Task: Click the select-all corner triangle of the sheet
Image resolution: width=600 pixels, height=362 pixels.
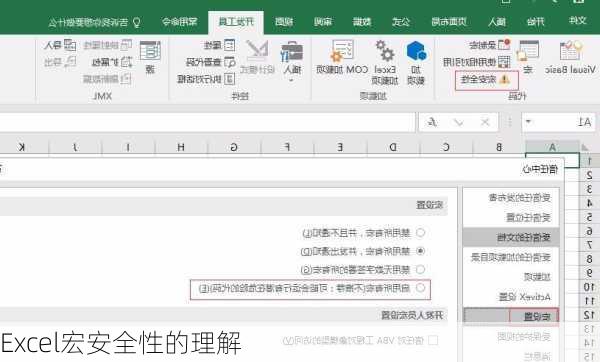Action: [x=585, y=147]
